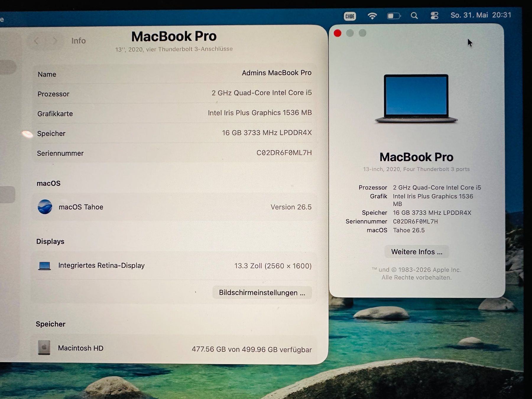
Task: Go back with the left chevron in Info
Action: click(x=36, y=41)
